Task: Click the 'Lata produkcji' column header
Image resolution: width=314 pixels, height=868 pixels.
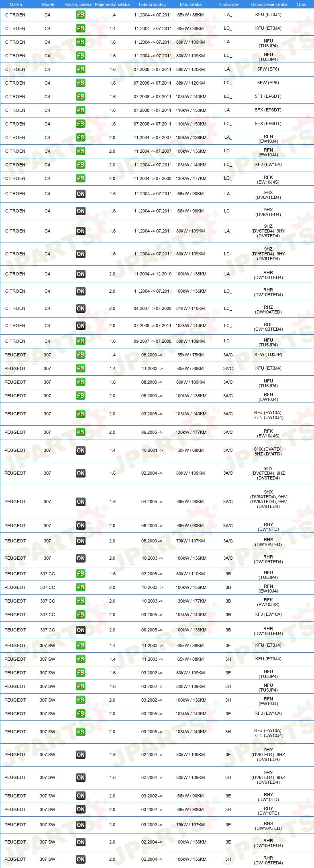Action: pos(153,4)
